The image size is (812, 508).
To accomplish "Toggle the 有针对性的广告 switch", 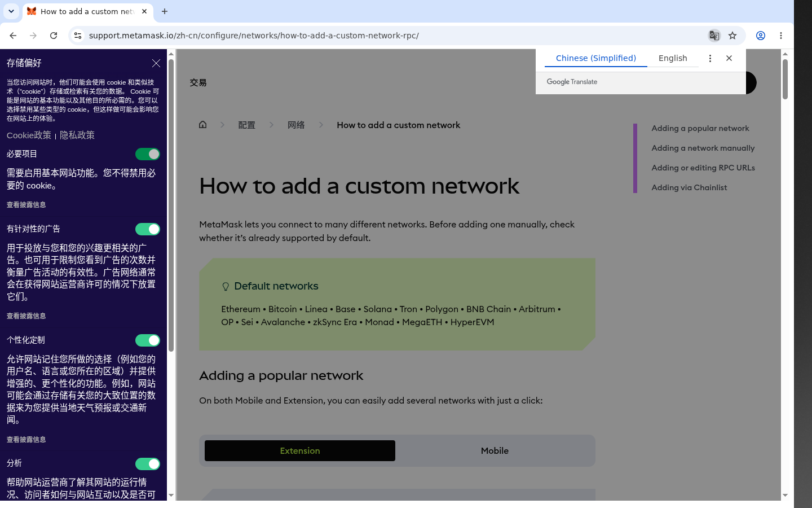I will (148, 229).
